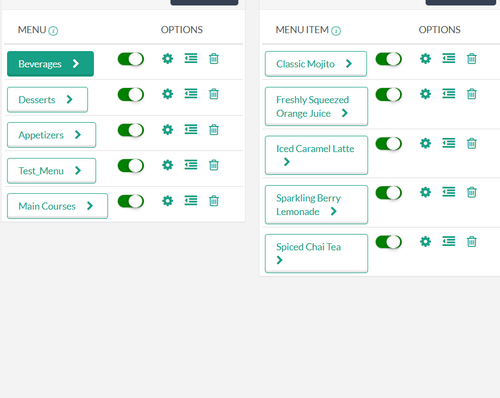This screenshot has height=398, width=500.
Task: Click reorder icon for Spiced Chai Tea
Action: coord(449,241)
